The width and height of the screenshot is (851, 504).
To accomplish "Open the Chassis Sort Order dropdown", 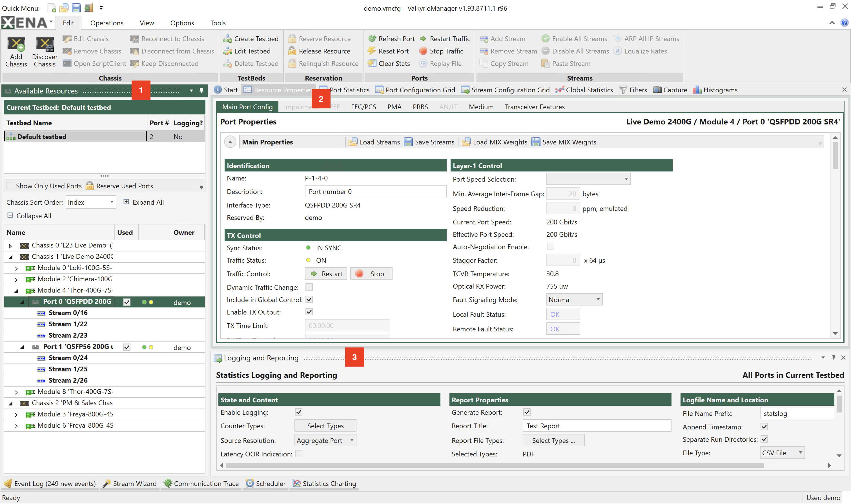I will [x=91, y=202].
